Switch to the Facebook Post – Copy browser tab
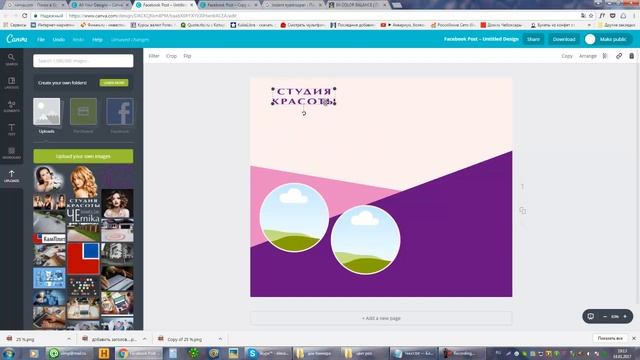The height and width of the screenshot is (360, 640). coord(229,5)
